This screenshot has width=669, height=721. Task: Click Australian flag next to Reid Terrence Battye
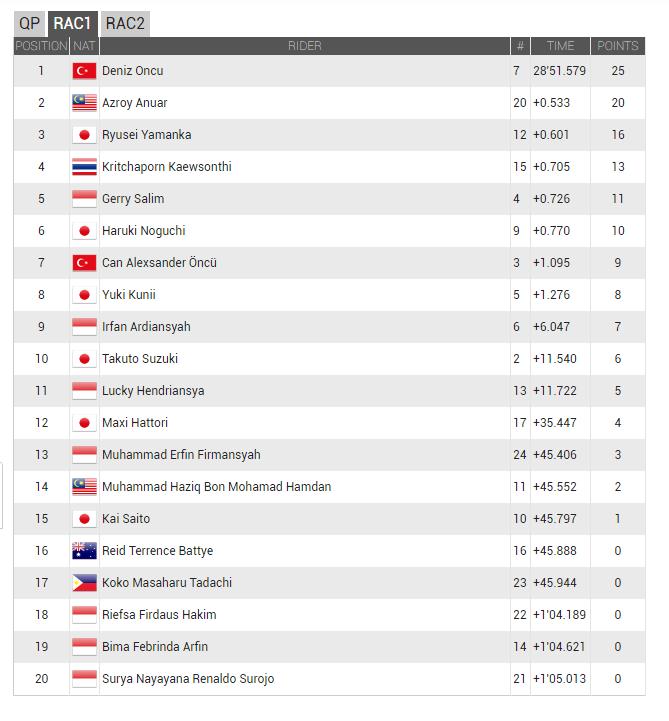click(x=84, y=551)
